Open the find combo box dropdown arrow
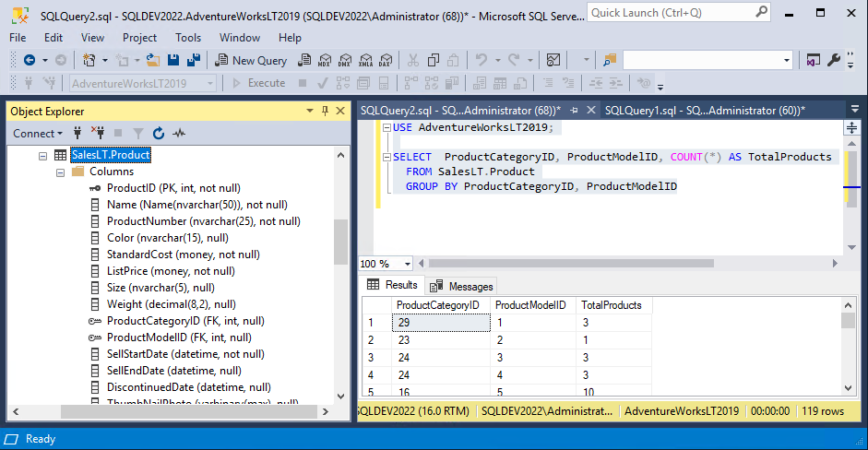 click(x=787, y=60)
